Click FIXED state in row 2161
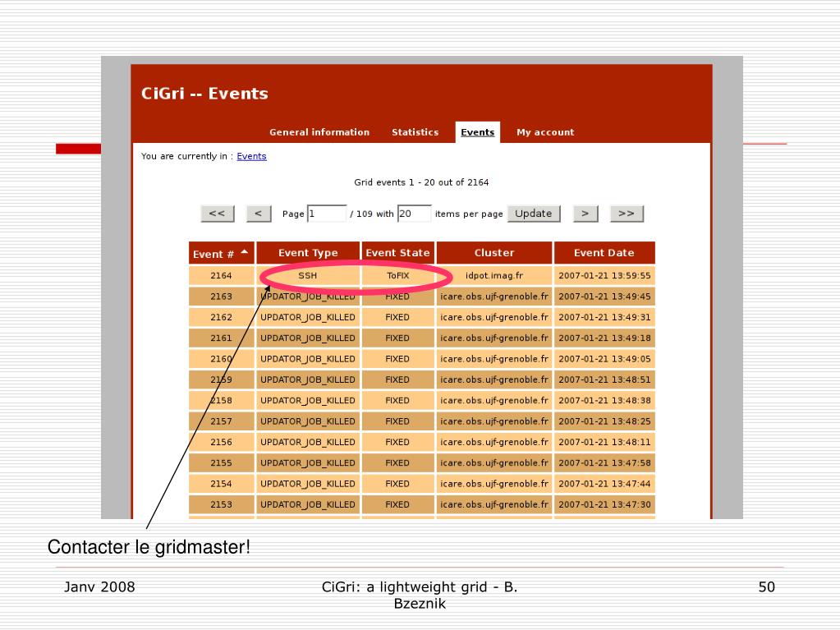Image resolution: width=840 pixels, height=630 pixels. coord(397,338)
